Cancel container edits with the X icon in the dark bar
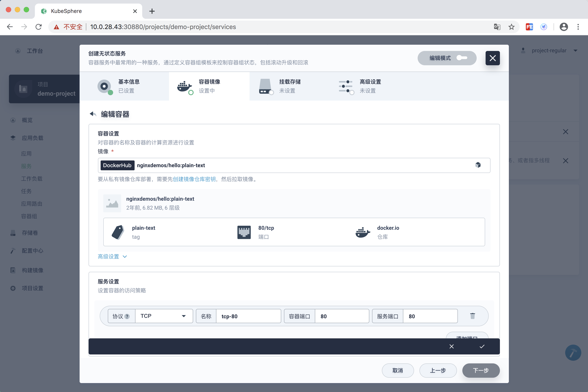 (451, 346)
